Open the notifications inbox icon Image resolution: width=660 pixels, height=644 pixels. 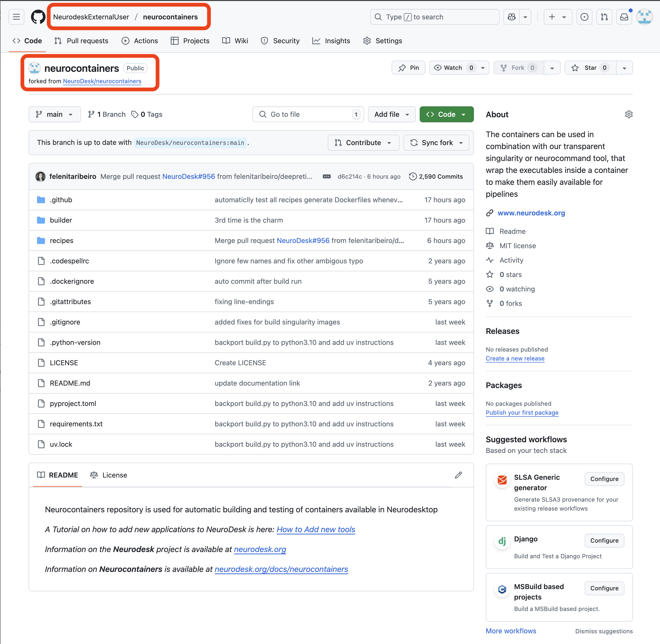(624, 17)
